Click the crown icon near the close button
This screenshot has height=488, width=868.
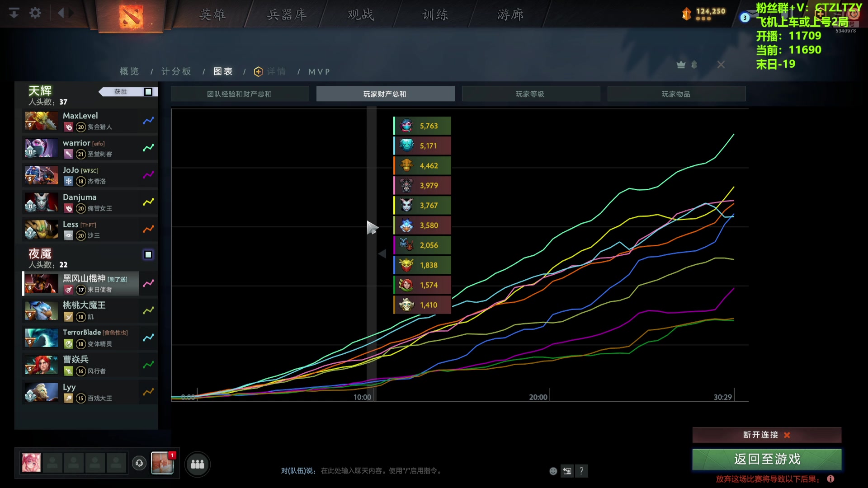click(681, 65)
